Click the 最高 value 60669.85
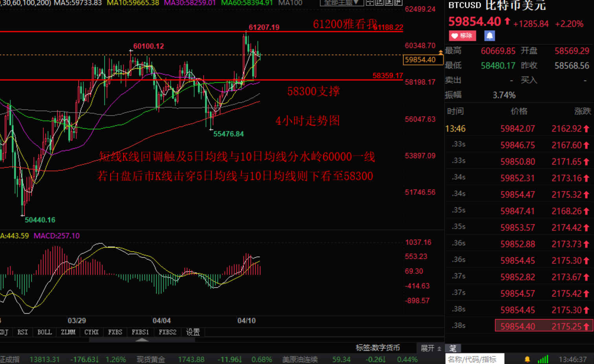Image resolution: width=594 pixels, height=364 pixels. [x=498, y=51]
